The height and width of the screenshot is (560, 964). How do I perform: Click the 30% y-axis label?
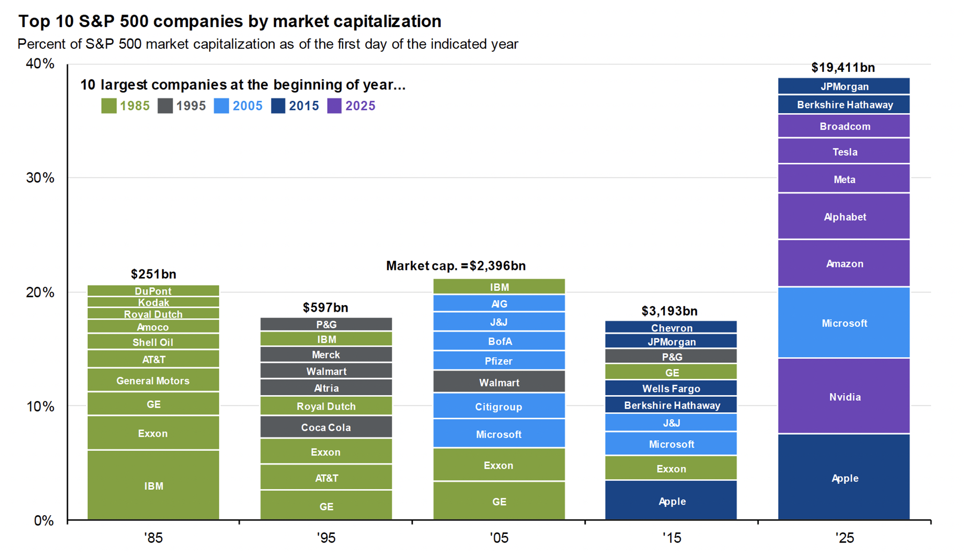[x=40, y=178]
